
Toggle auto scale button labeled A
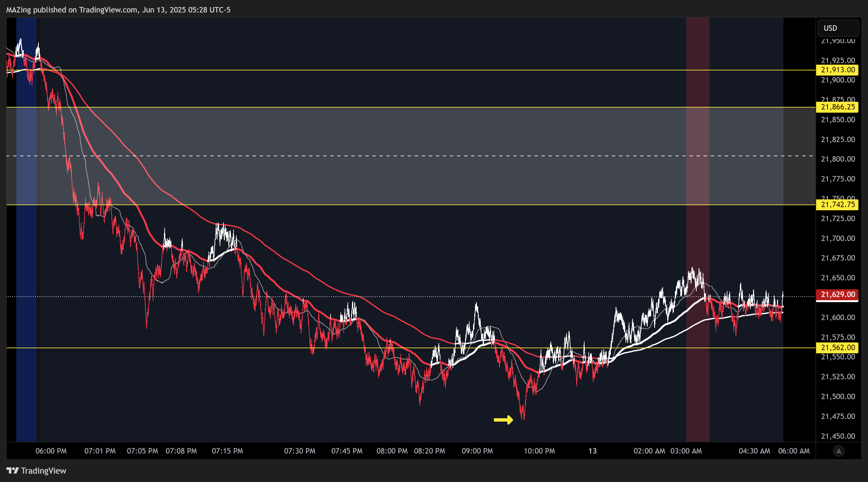tap(839, 451)
